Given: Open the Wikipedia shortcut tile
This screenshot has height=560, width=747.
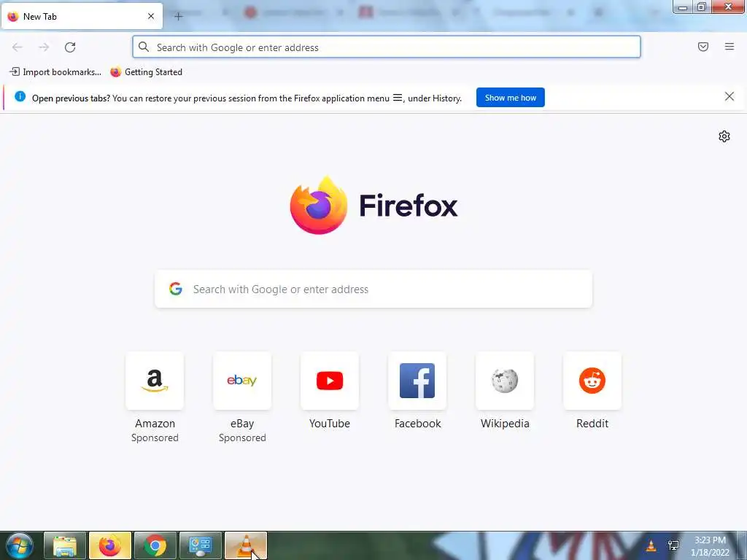Looking at the screenshot, I should pyautogui.click(x=505, y=391).
